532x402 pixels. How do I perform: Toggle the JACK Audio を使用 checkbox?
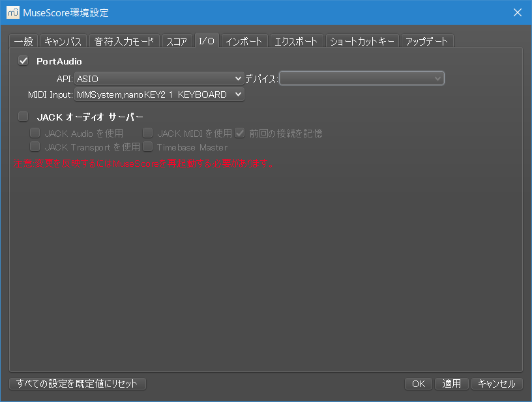[x=35, y=133]
